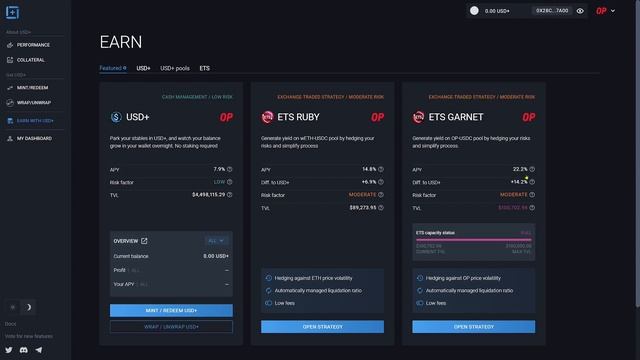Open the Discord icon link
Image resolution: width=640 pixels, height=360 pixels.
[24, 350]
